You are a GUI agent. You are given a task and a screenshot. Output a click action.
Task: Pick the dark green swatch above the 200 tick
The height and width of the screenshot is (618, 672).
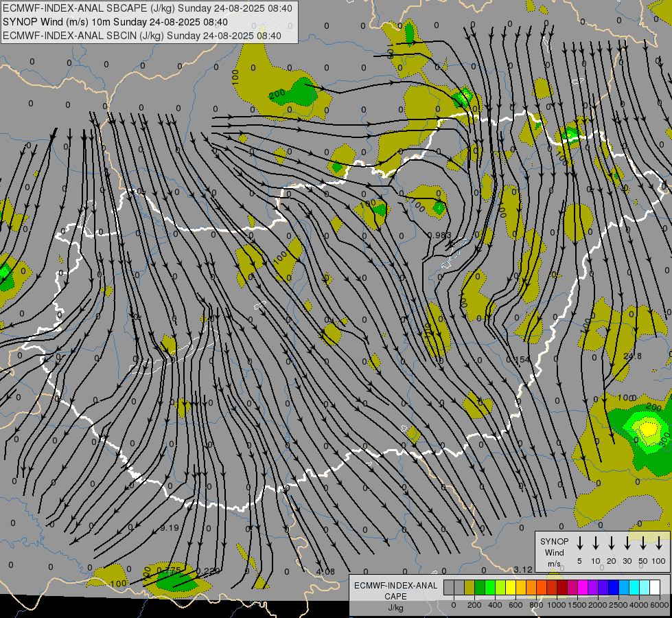click(x=480, y=588)
